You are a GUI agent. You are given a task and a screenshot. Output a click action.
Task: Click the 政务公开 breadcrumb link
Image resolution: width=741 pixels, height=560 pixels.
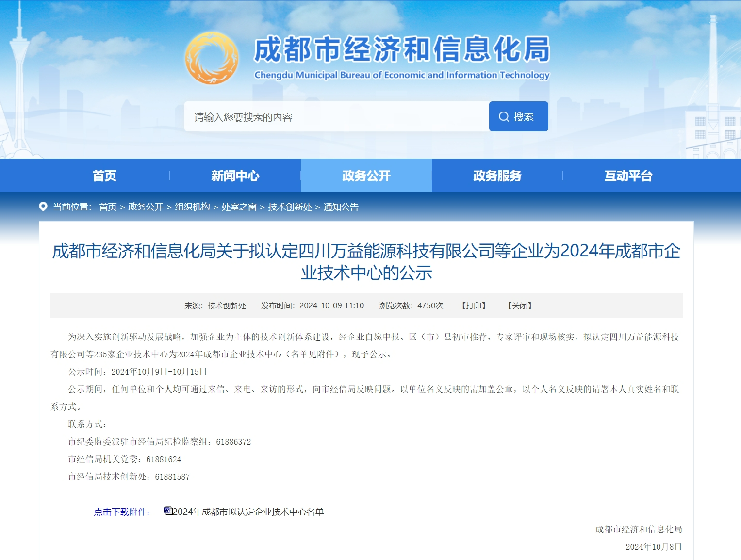pos(146,207)
